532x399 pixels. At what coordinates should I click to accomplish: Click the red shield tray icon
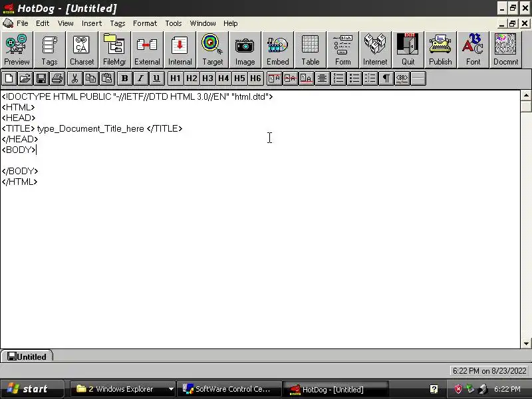pos(458,389)
